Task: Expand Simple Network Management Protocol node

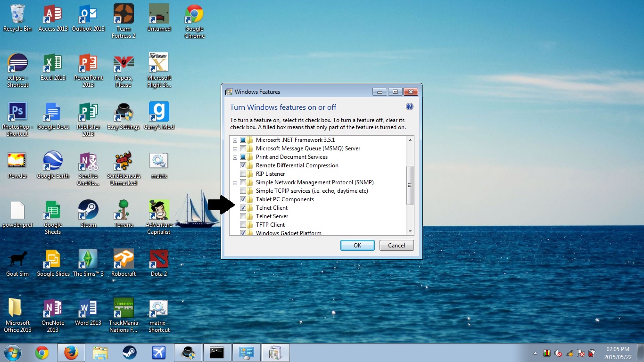Action: click(x=235, y=183)
